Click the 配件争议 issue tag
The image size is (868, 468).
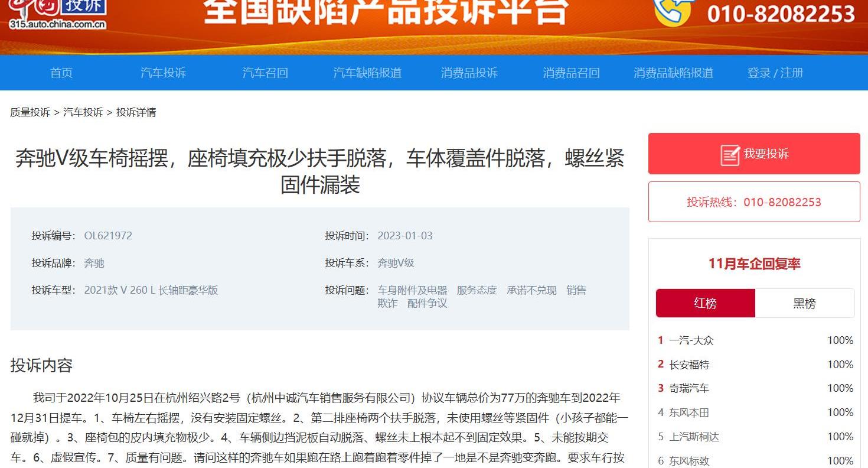427,303
